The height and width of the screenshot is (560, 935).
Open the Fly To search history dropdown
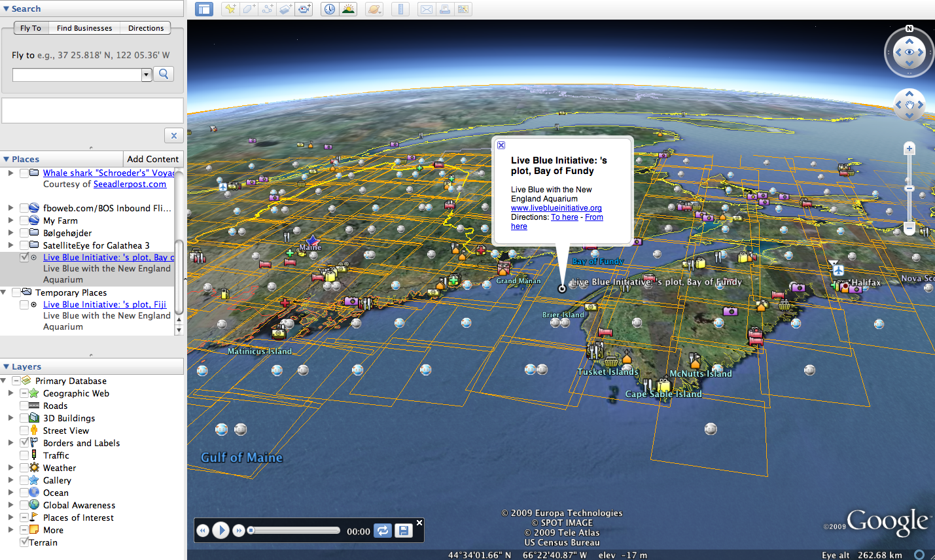click(x=147, y=75)
